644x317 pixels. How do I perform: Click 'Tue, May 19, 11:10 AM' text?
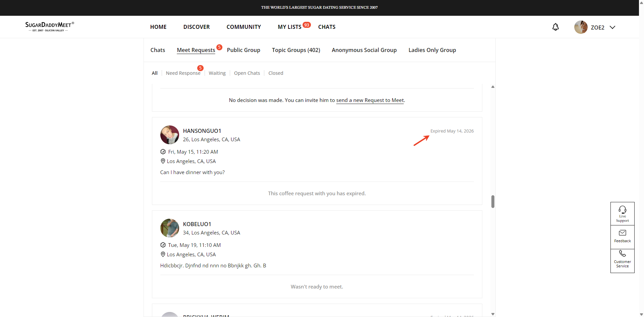tap(195, 245)
